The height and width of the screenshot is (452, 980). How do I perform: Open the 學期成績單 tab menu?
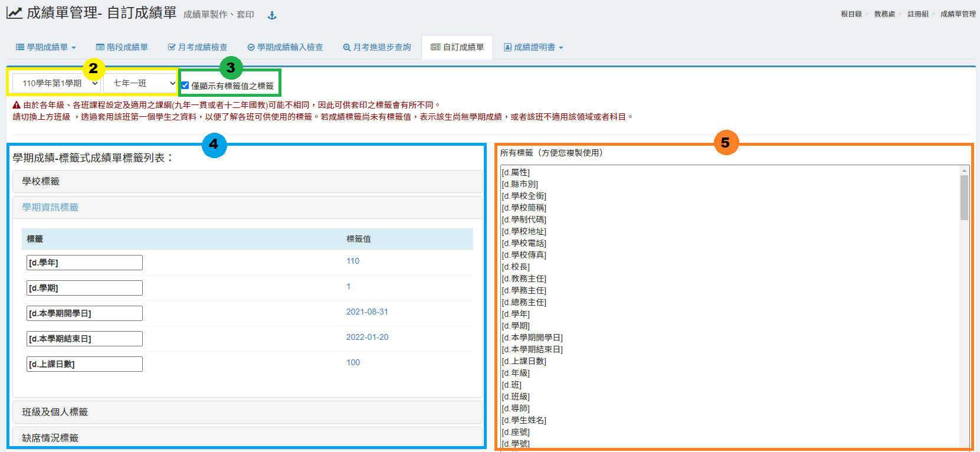coord(46,47)
